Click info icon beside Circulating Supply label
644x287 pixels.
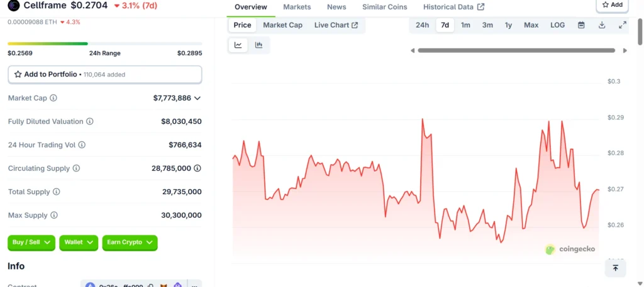click(x=76, y=168)
